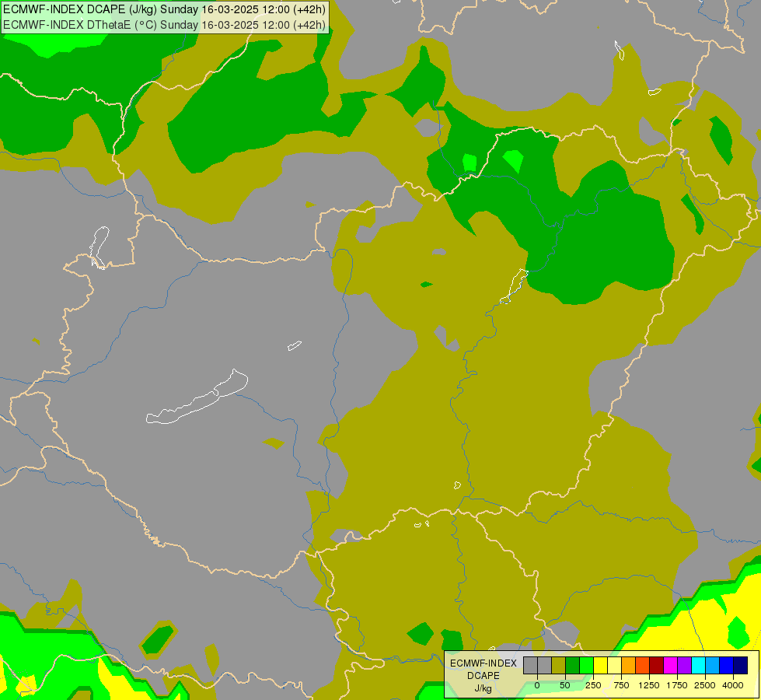
Task: Select the pale yellow legend swatch
Action: point(614,666)
